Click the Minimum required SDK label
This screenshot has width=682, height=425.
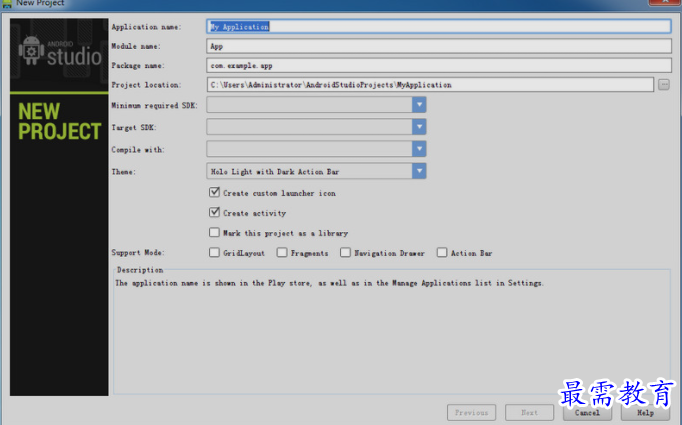click(154, 105)
